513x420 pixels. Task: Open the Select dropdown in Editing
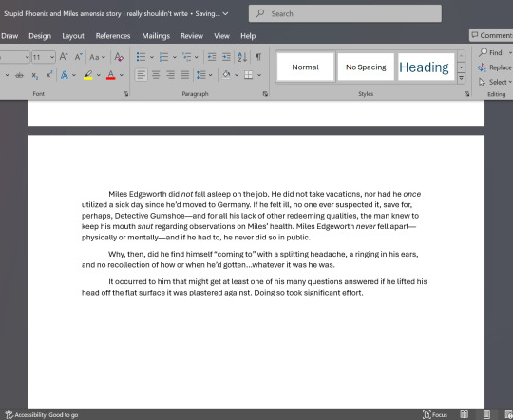pos(495,82)
